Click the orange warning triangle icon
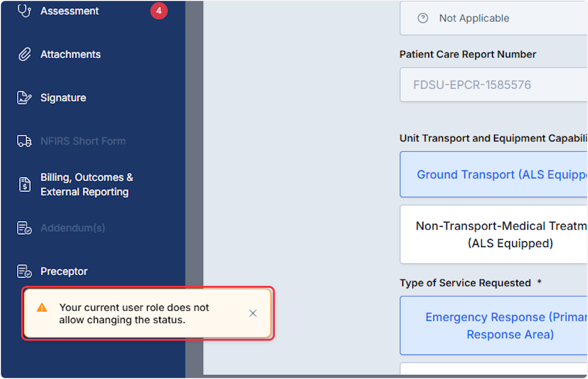 42,307
